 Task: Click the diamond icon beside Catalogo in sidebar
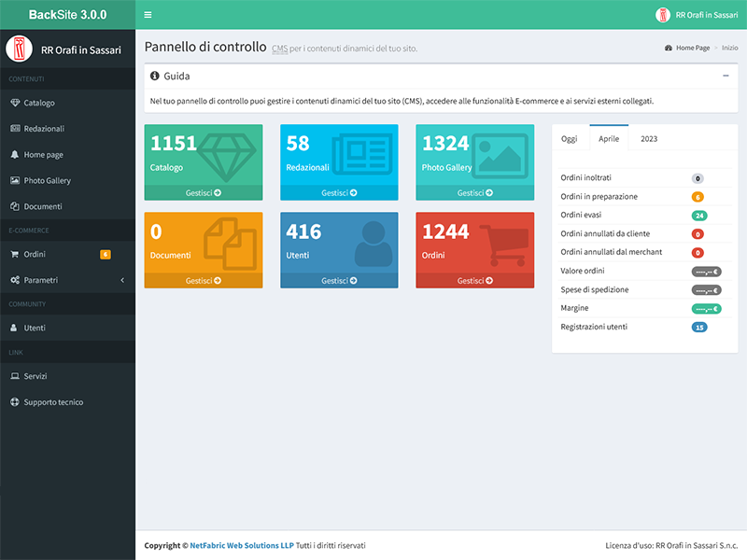point(15,103)
